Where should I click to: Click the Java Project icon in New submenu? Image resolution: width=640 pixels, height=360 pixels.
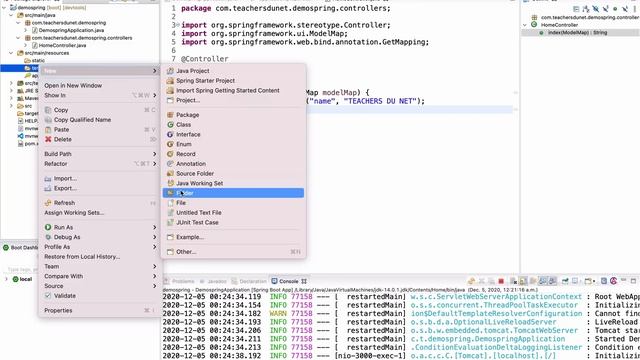(170, 71)
